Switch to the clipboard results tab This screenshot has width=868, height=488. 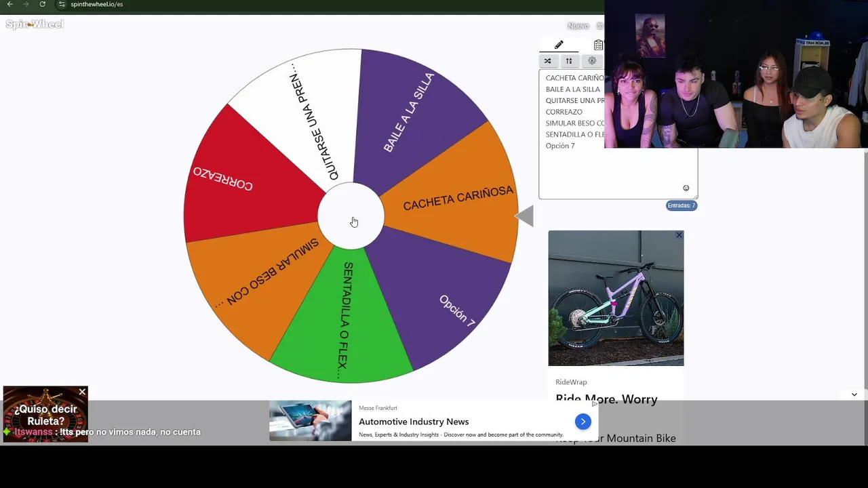click(x=598, y=45)
